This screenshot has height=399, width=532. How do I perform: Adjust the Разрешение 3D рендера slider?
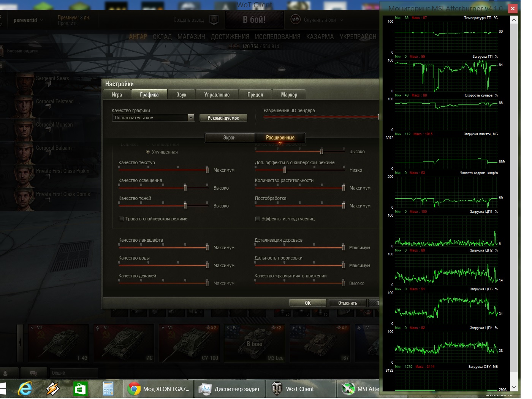(321, 117)
